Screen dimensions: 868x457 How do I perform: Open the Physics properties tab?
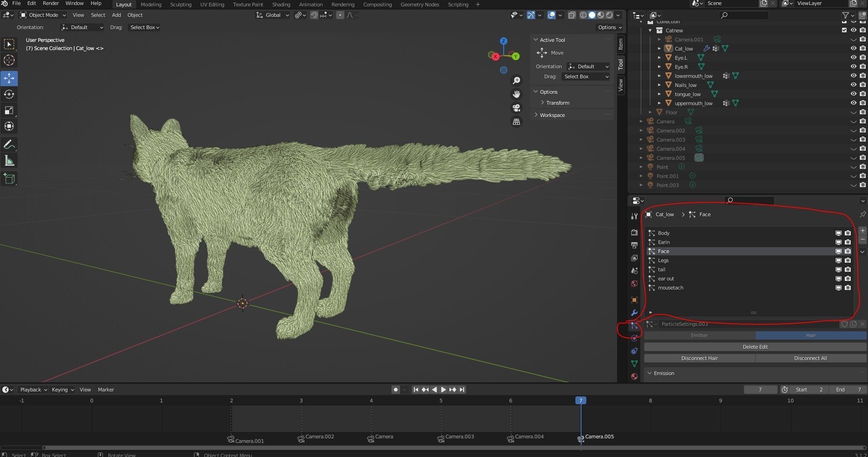point(634,338)
